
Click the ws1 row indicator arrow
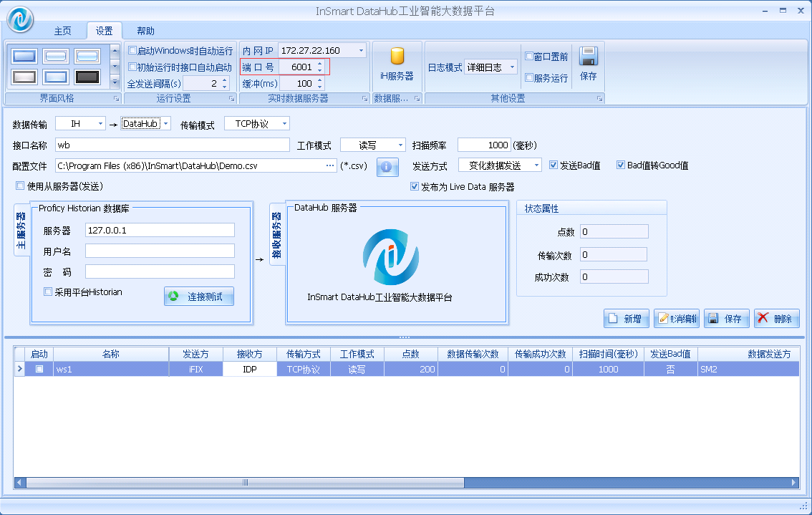coord(19,369)
